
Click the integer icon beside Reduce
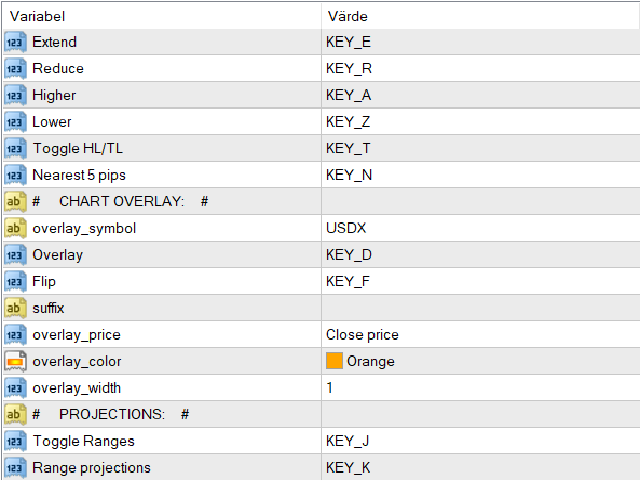pos(14,69)
